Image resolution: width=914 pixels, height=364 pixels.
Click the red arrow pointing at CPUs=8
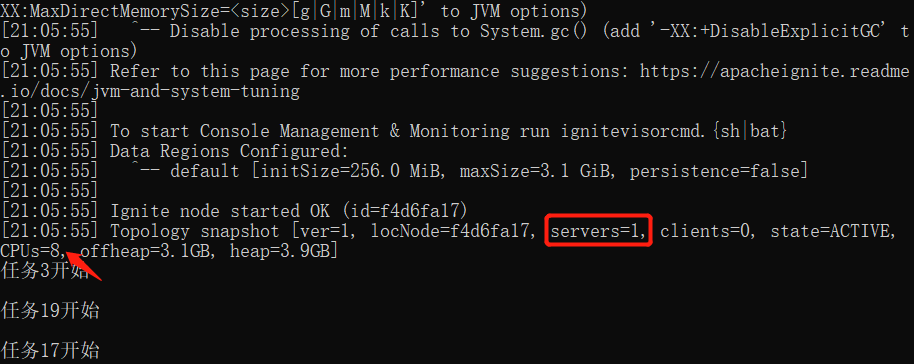84,267
